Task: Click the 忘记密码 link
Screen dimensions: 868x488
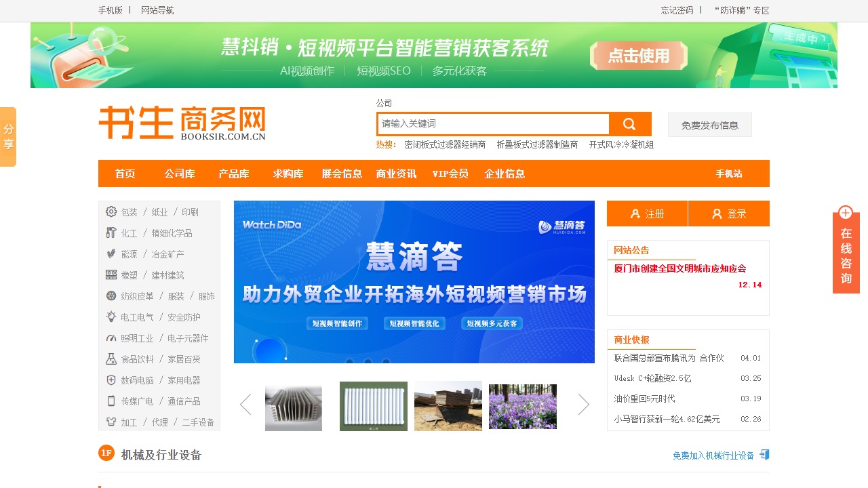Action: (x=677, y=10)
